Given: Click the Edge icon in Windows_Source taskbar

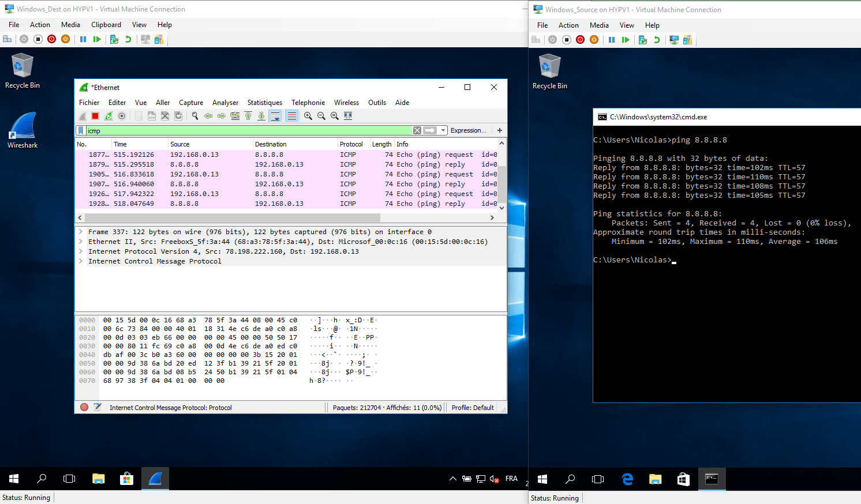Looking at the screenshot, I should coord(627,479).
